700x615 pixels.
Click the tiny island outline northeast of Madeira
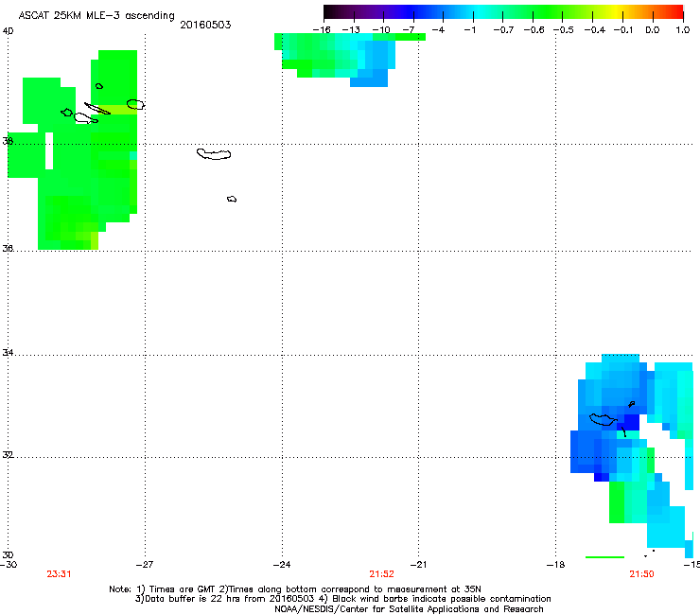(631, 404)
